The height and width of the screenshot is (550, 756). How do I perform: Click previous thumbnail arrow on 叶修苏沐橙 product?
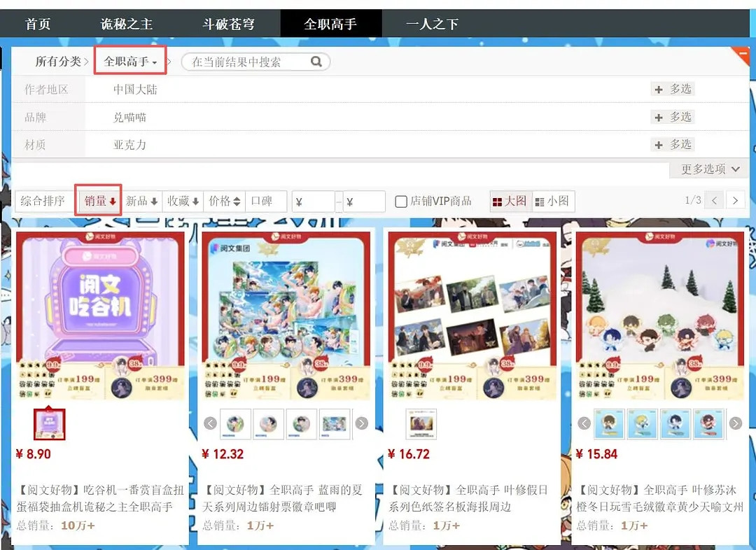pyautogui.click(x=584, y=423)
